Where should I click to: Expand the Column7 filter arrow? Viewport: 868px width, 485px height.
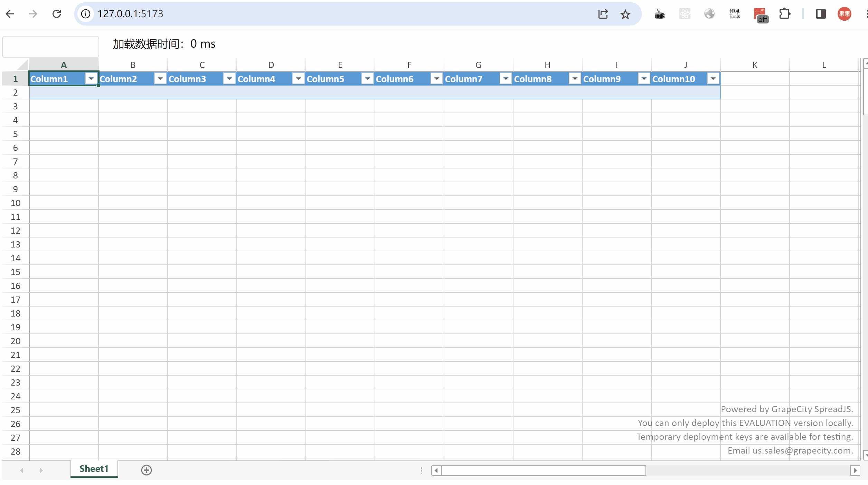[506, 79]
